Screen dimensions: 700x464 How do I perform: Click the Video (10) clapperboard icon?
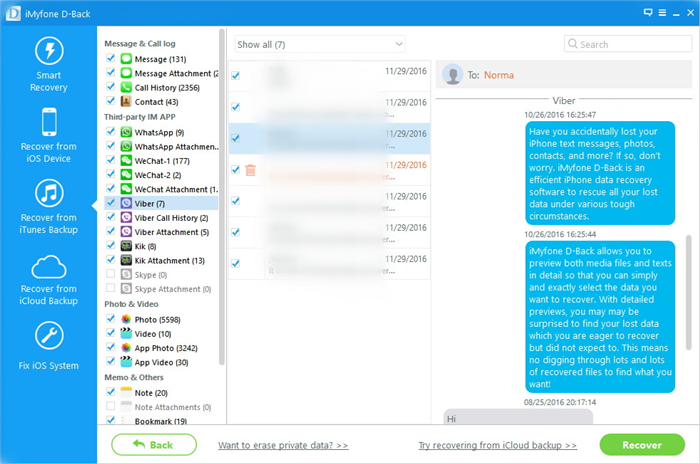pyautogui.click(x=126, y=334)
